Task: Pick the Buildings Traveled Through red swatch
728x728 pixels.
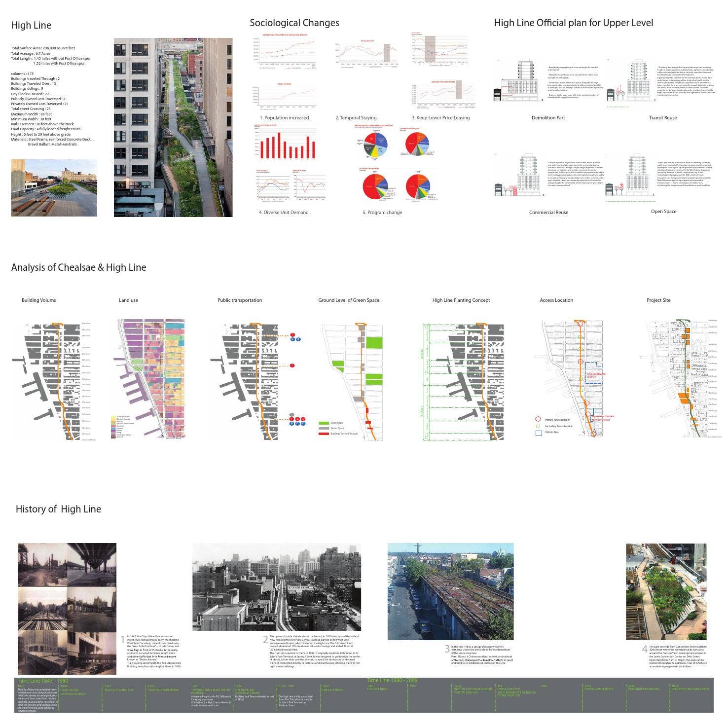Action: click(x=324, y=434)
